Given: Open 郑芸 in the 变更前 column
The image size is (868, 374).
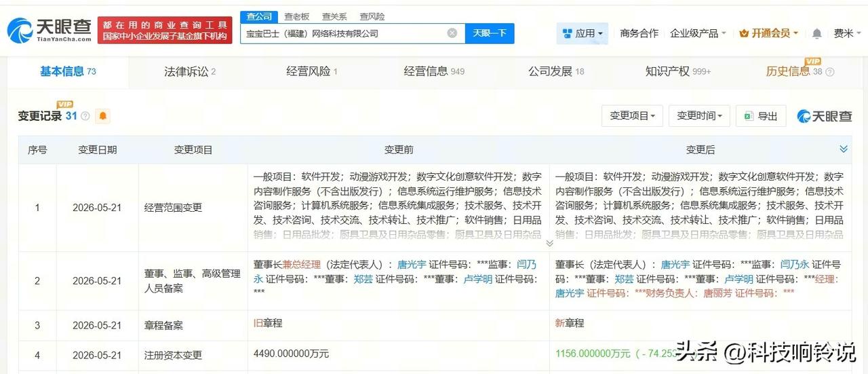Looking at the screenshot, I should pos(363,279).
